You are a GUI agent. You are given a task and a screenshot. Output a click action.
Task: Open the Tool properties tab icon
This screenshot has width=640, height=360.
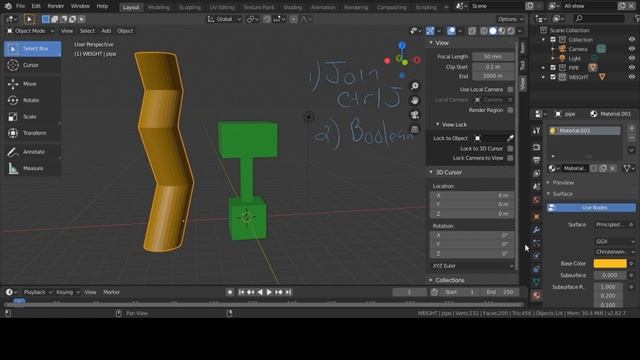(x=536, y=130)
